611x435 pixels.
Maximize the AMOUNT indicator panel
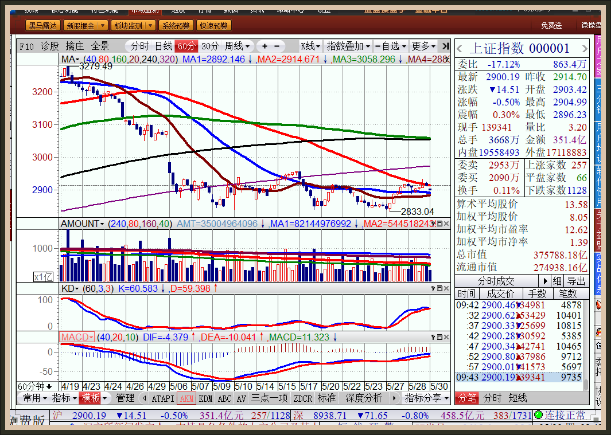pos(440,224)
